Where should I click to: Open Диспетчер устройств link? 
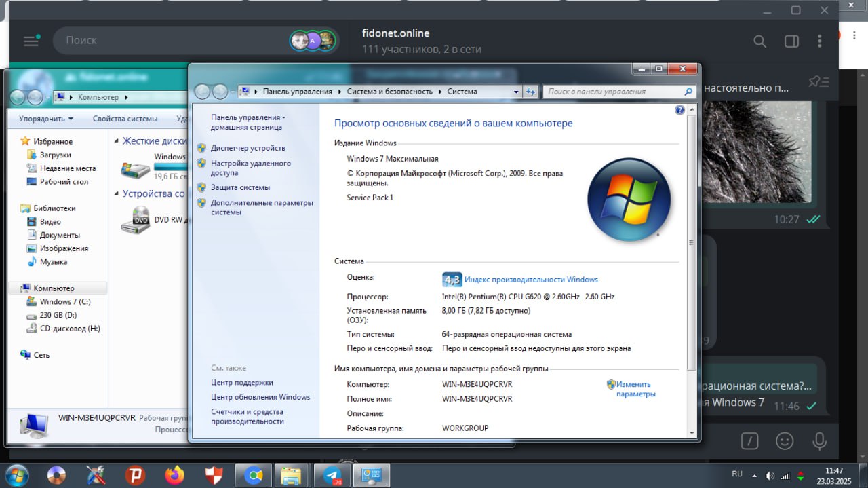point(248,148)
